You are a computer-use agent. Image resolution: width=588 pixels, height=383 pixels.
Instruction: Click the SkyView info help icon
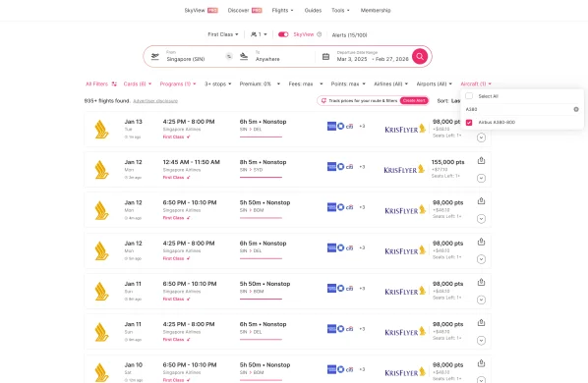320,34
